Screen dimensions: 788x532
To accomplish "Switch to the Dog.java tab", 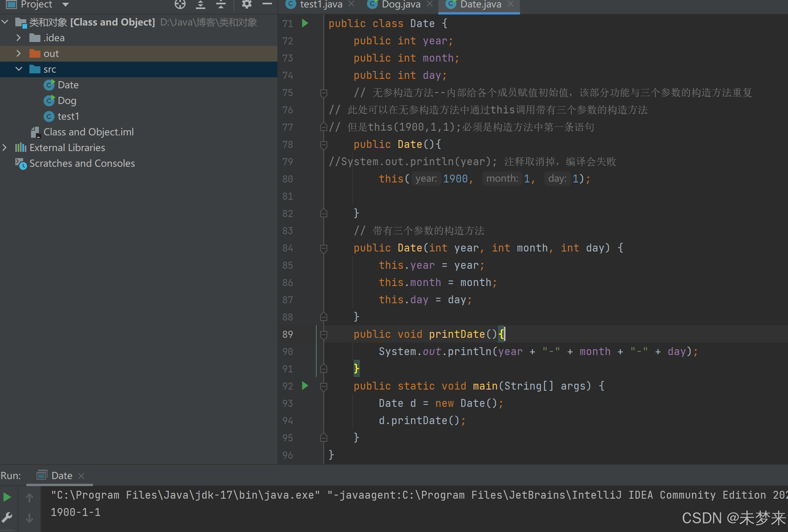I will [x=401, y=5].
